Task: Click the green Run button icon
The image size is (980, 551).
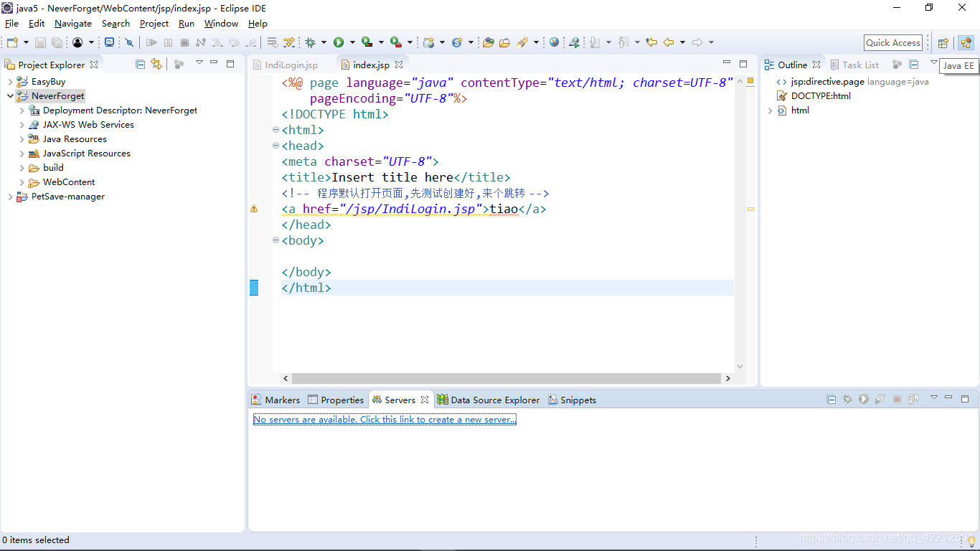Action: (x=339, y=43)
